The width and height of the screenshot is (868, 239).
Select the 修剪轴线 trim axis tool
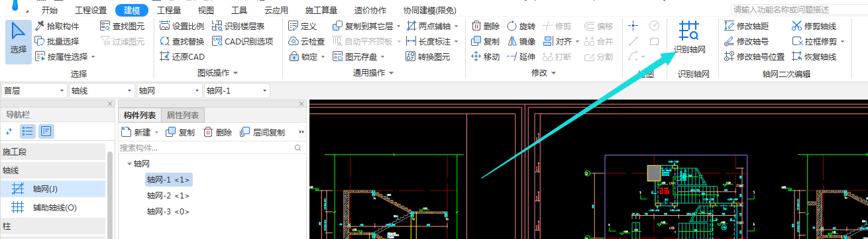[x=814, y=26]
